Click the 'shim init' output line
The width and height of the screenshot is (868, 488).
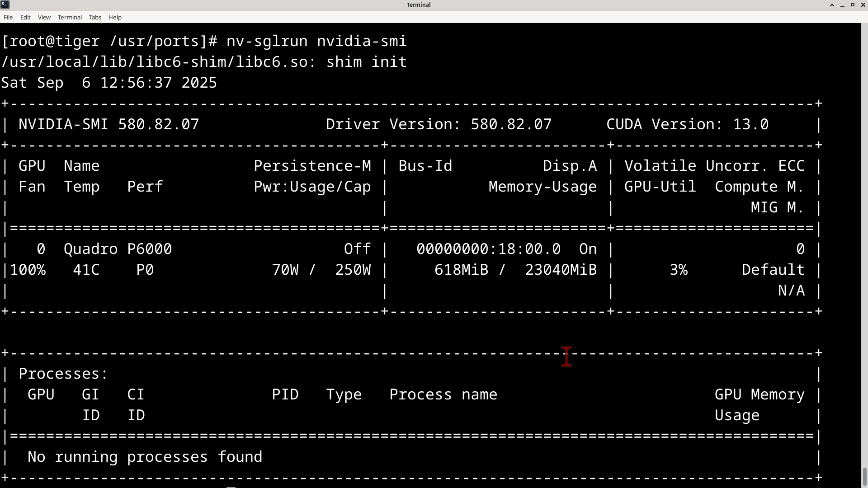(x=204, y=62)
